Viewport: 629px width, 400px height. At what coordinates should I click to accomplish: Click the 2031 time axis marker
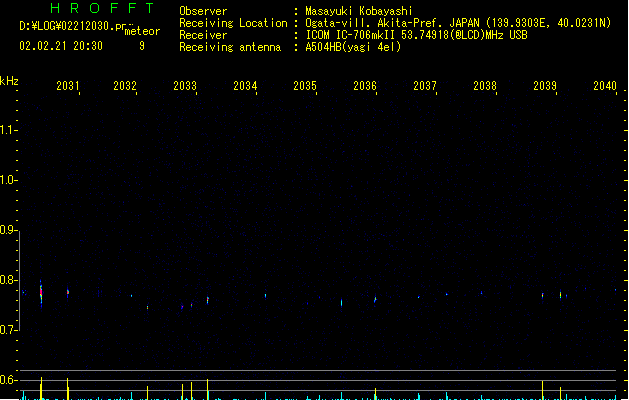68,85
